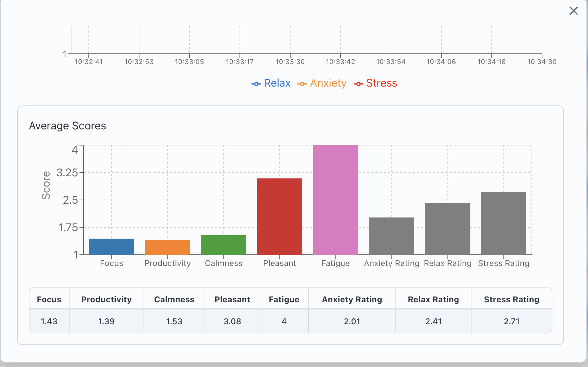Click the Fatigue table column header
The image size is (588, 367).
284,299
